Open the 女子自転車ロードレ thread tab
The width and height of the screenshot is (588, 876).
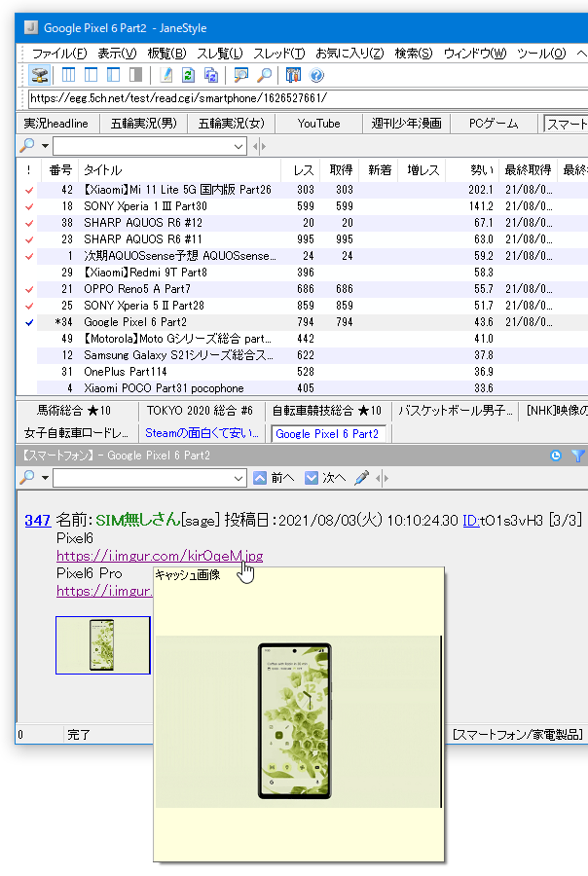[77, 433]
